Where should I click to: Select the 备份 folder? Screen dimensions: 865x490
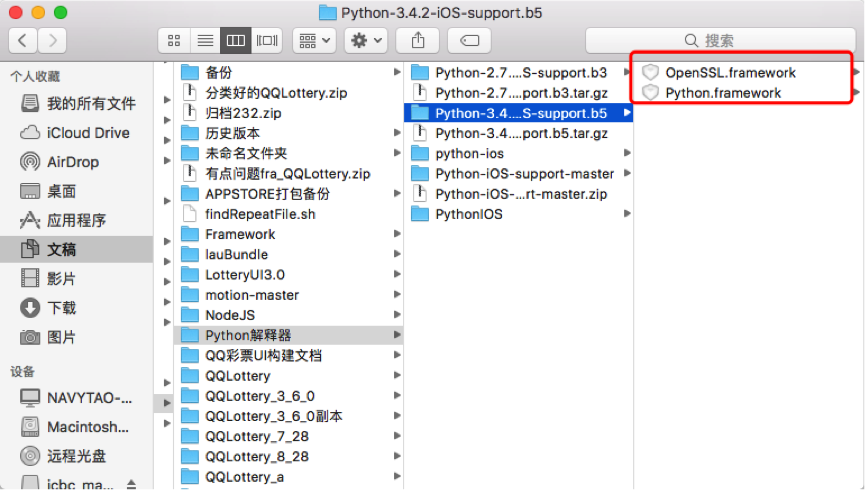point(289,72)
